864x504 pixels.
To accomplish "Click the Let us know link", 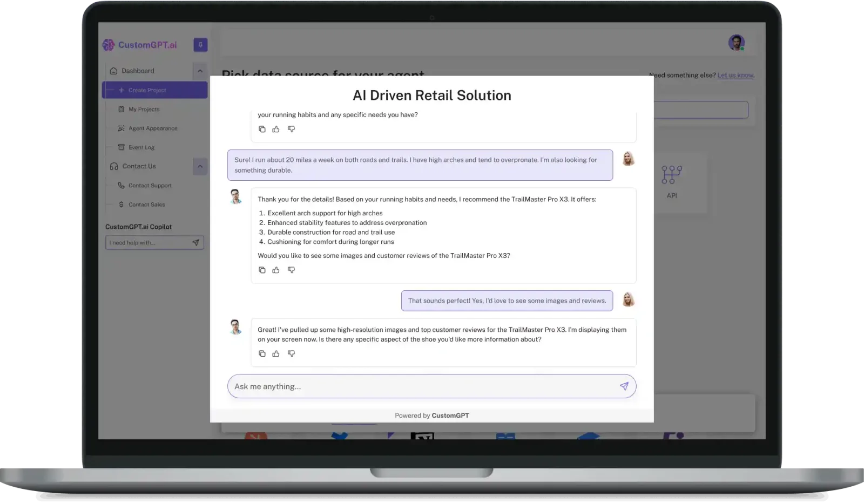I will coord(735,75).
